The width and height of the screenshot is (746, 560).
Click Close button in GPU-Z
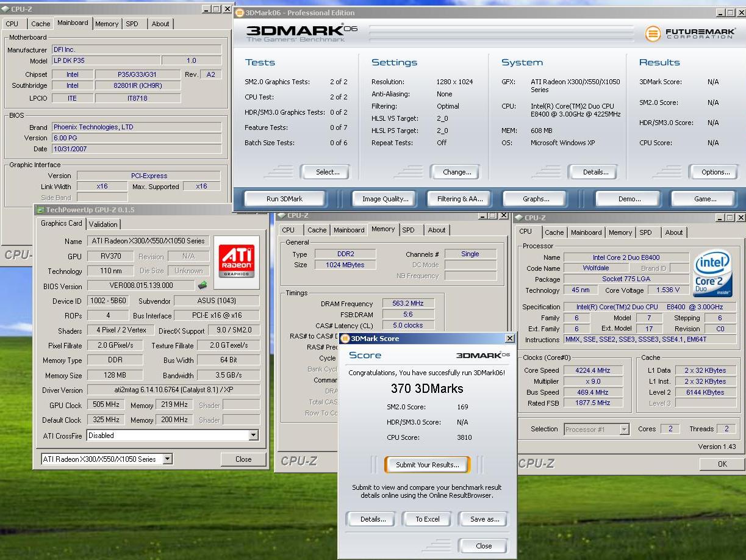point(243,459)
